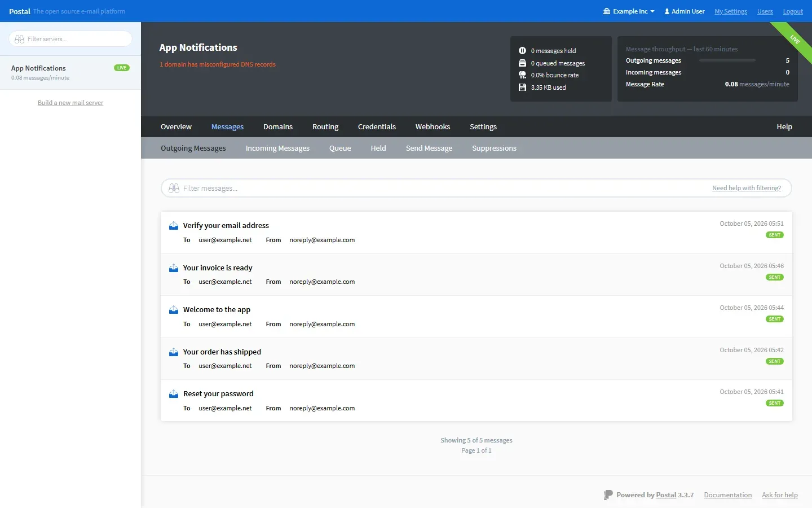Click the queued messages stack icon
This screenshot has height=508, width=812.
(522, 63)
